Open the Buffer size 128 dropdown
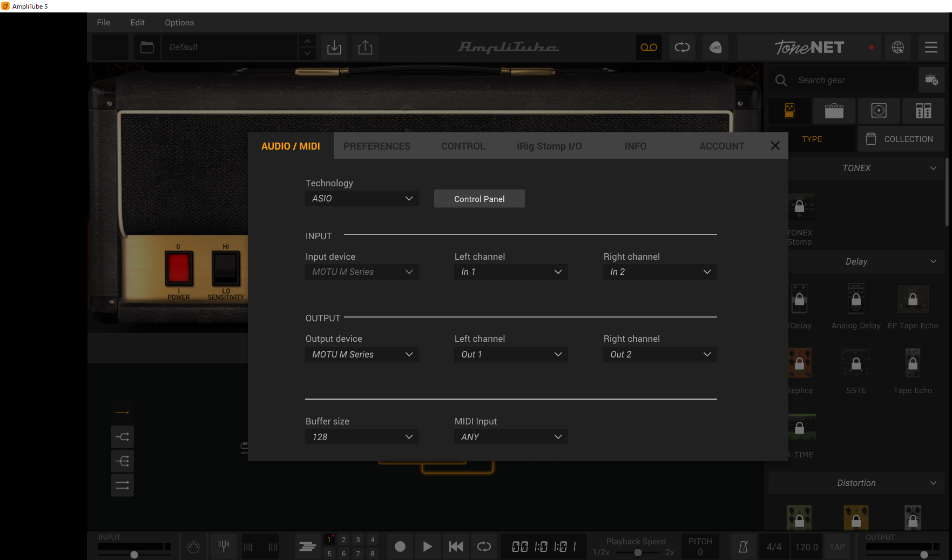The height and width of the screenshot is (560, 952). point(362,437)
